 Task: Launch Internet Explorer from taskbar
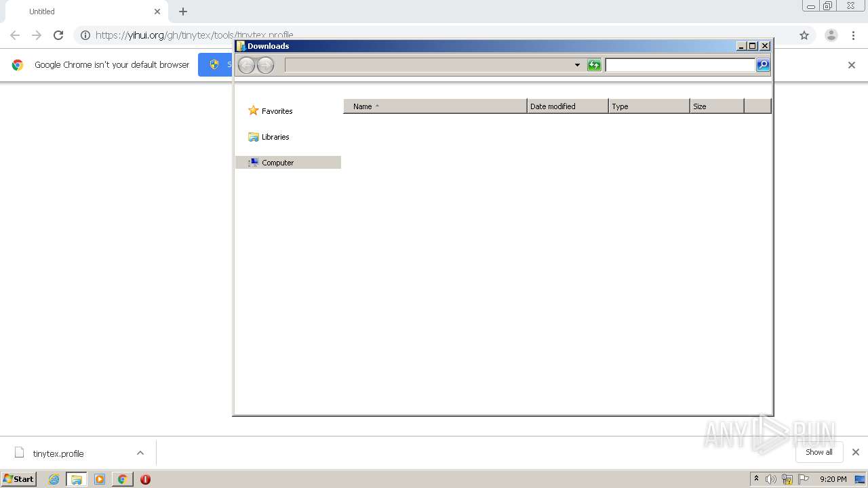(x=54, y=479)
